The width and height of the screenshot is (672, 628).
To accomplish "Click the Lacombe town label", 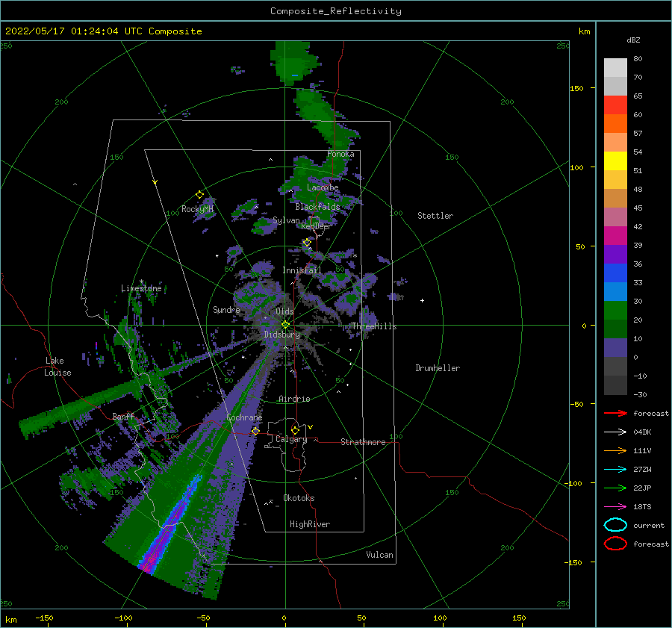I will [323, 187].
